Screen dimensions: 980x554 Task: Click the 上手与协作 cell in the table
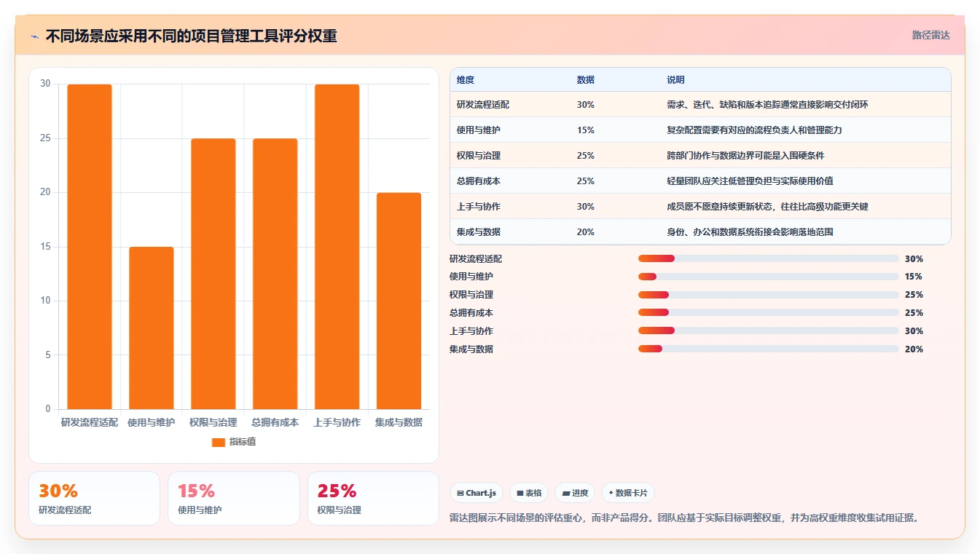click(x=479, y=207)
